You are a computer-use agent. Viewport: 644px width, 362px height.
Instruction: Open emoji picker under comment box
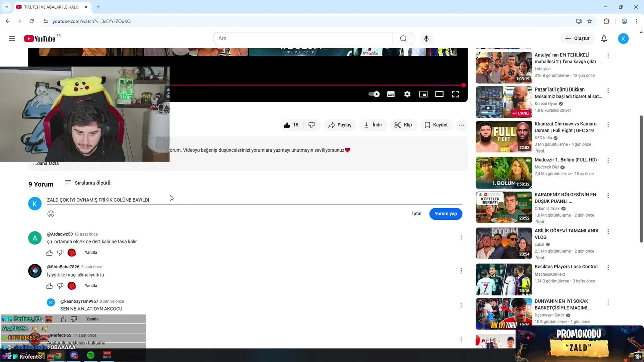[x=51, y=214]
